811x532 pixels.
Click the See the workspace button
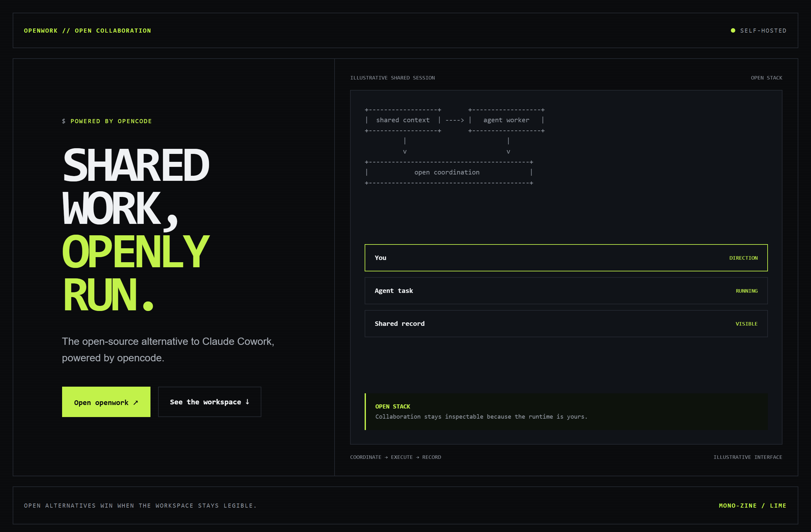(210, 402)
